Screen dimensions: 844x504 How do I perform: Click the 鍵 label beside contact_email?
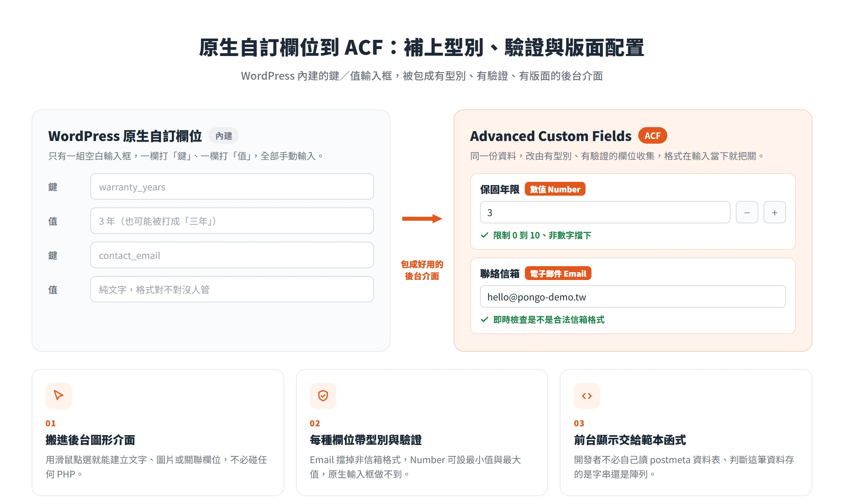[x=53, y=255]
